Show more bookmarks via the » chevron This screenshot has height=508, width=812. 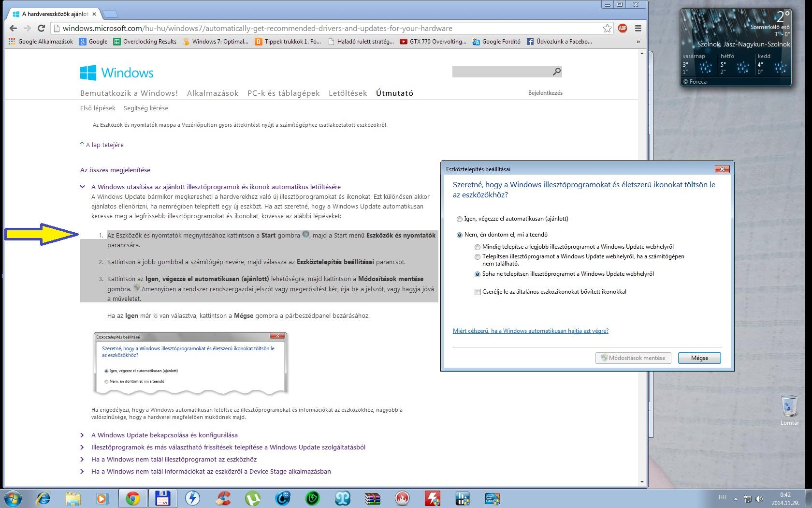638,42
